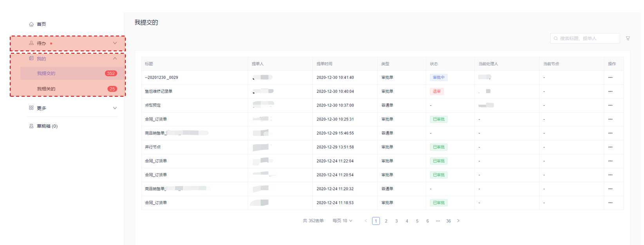Open the 点餐预定 form title
This screenshot has width=644, height=245.
[153, 105]
